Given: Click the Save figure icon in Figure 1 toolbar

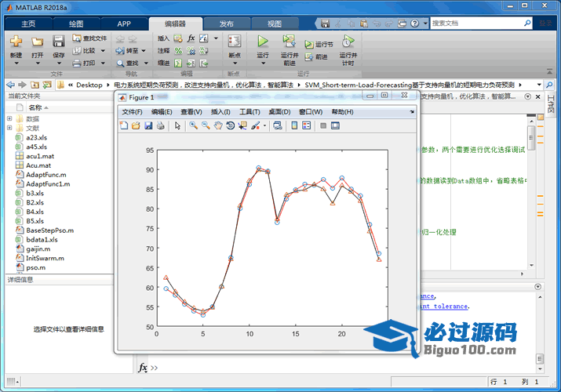Looking at the screenshot, I should tap(148, 125).
